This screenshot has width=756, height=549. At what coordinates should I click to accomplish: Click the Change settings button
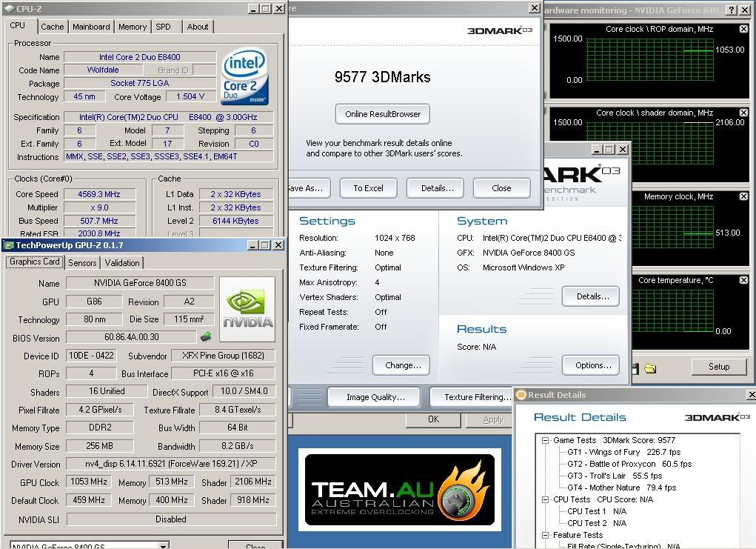(x=403, y=365)
